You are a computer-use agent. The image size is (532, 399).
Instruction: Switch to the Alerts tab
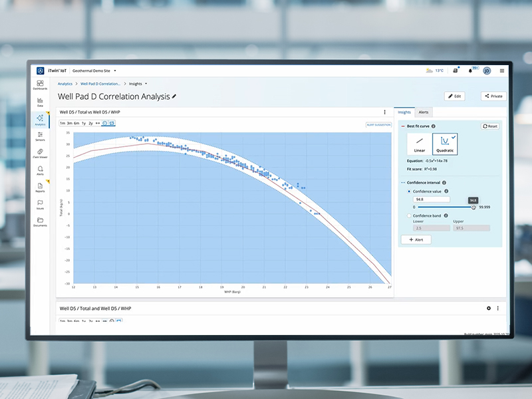tap(424, 112)
